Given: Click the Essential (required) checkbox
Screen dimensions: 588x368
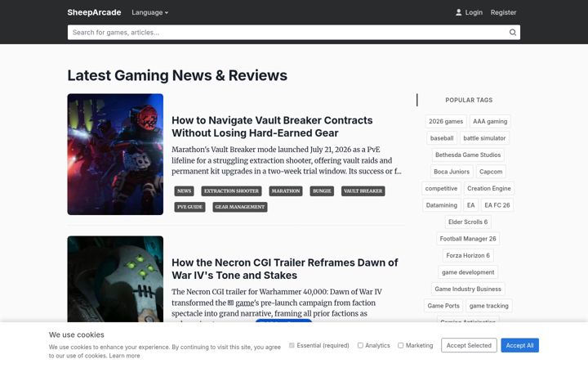Looking at the screenshot, I should pos(292,345).
